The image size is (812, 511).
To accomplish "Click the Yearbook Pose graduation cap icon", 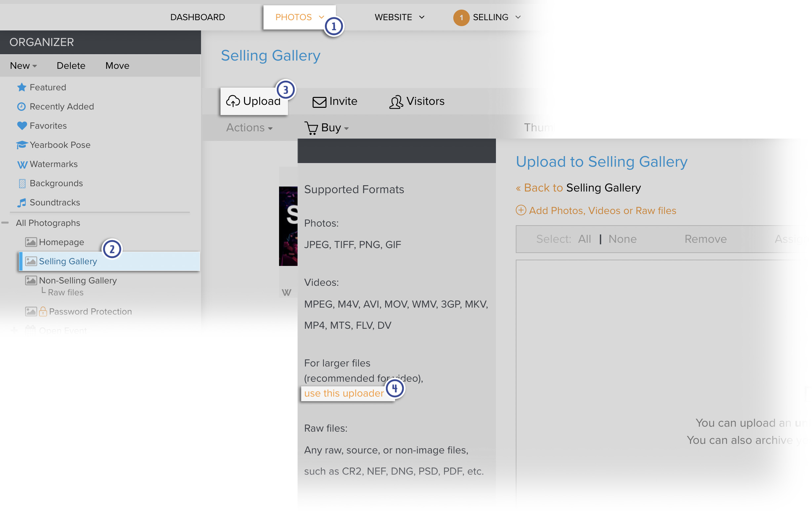I will (x=22, y=145).
